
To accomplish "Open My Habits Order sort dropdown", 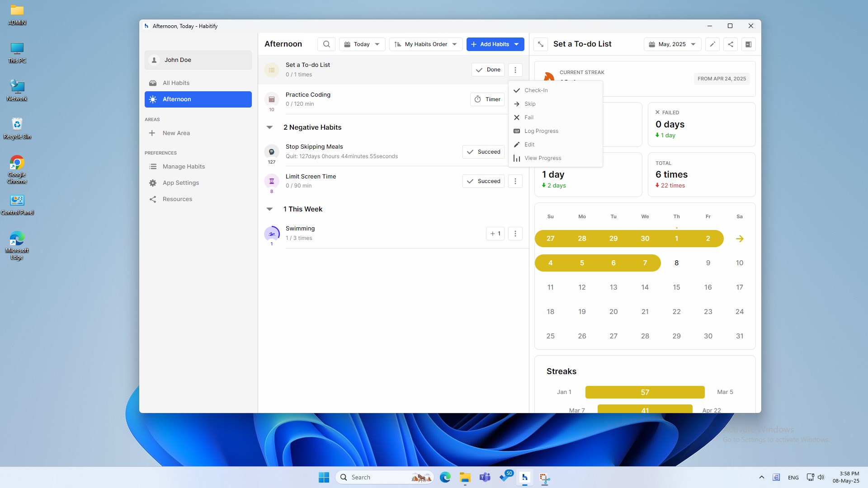I will coord(426,44).
